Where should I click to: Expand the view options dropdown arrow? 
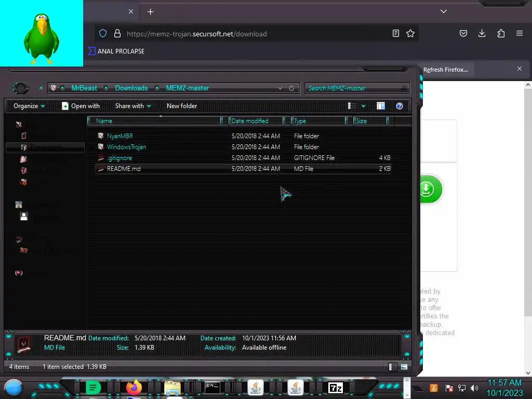pyautogui.click(x=363, y=106)
